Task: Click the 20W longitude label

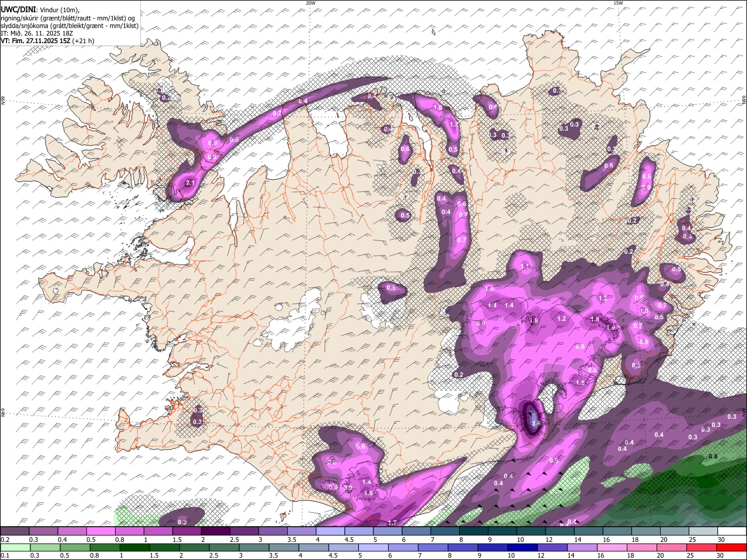Action: pos(310,3)
